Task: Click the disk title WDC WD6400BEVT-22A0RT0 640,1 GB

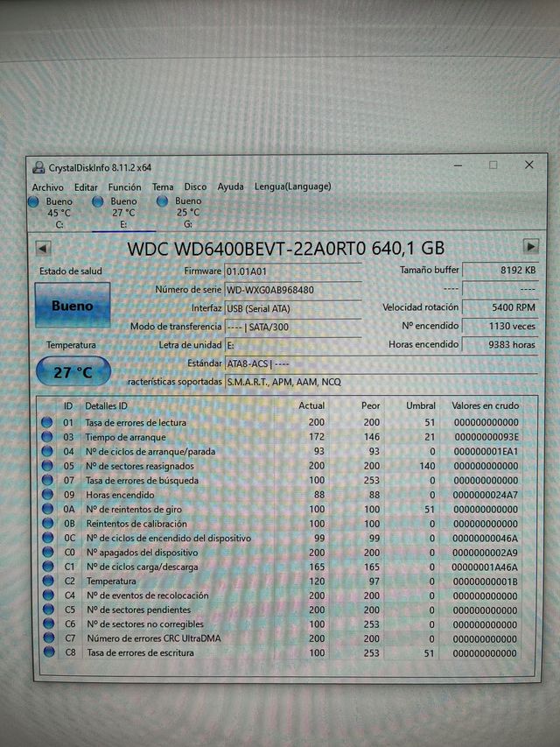Action: click(x=286, y=248)
